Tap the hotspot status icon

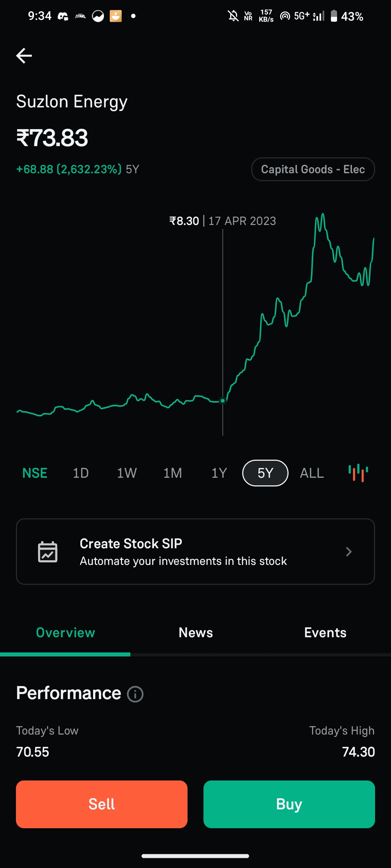[x=285, y=16]
